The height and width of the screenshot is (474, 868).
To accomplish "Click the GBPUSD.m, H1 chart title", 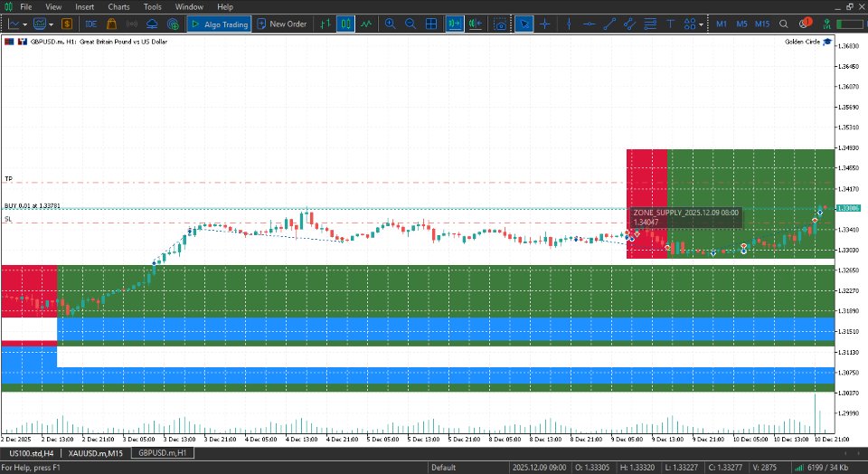I will (99, 42).
